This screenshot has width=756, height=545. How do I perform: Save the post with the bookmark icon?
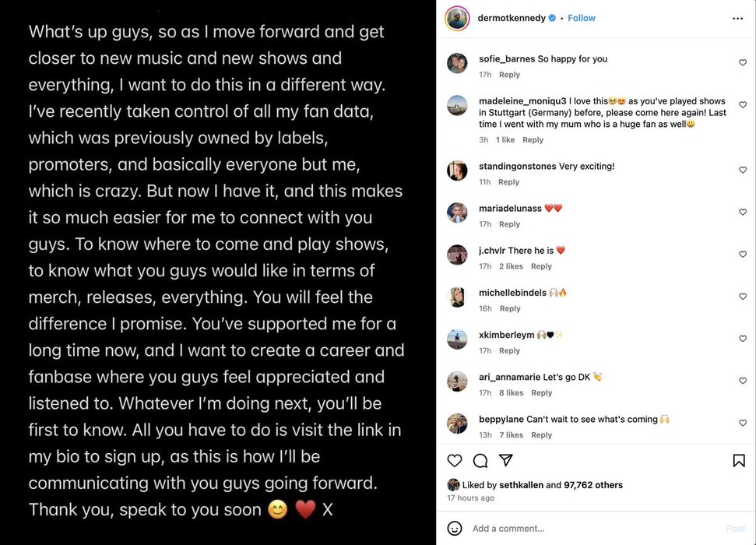(739, 461)
